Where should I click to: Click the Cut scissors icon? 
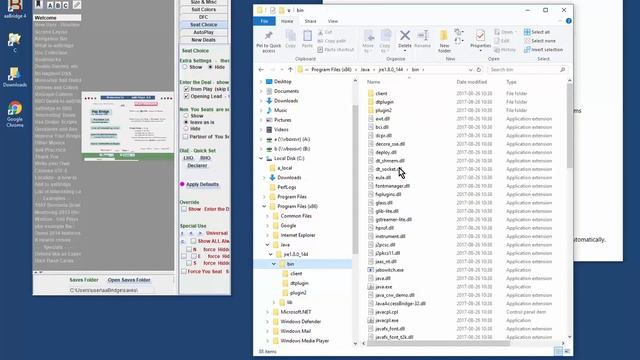click(x=320, y=32)
